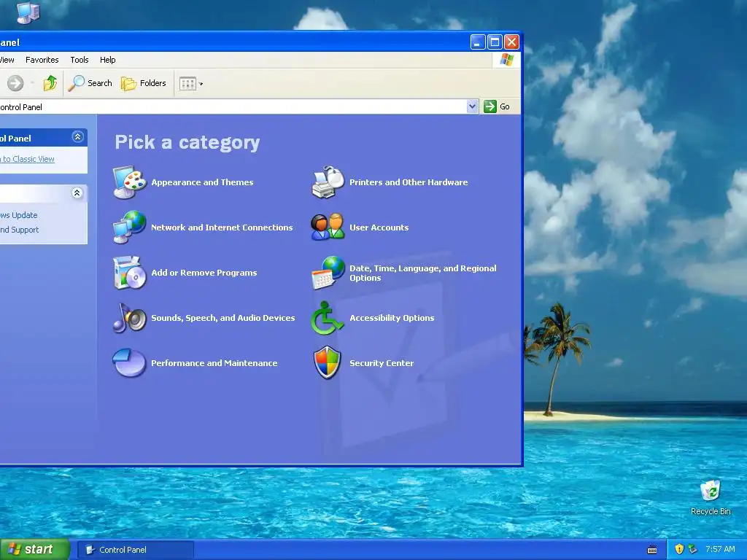
Task: Click the User Accounts people icon
Action: tap(328, 227)
